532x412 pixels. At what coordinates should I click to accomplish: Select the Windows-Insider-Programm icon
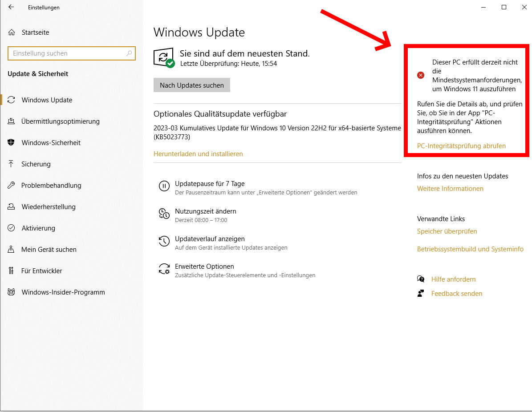pos(12,292)
